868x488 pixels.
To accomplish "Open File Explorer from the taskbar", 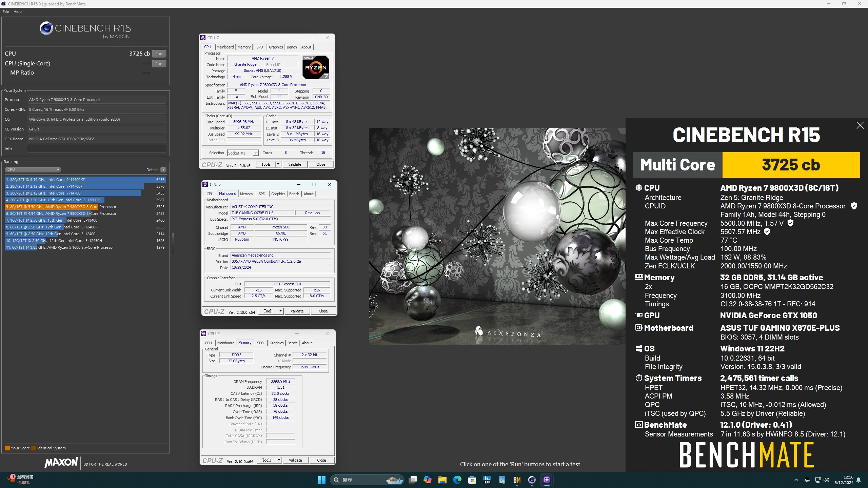I will 442,480.
